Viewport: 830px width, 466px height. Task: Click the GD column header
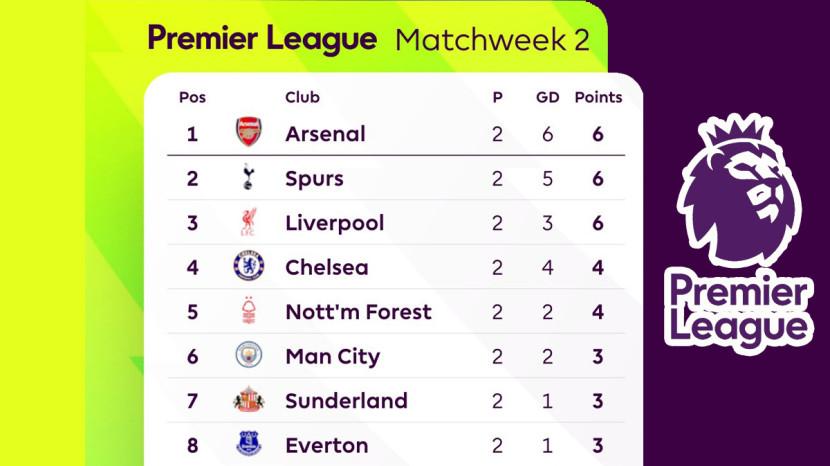(547, 97)
